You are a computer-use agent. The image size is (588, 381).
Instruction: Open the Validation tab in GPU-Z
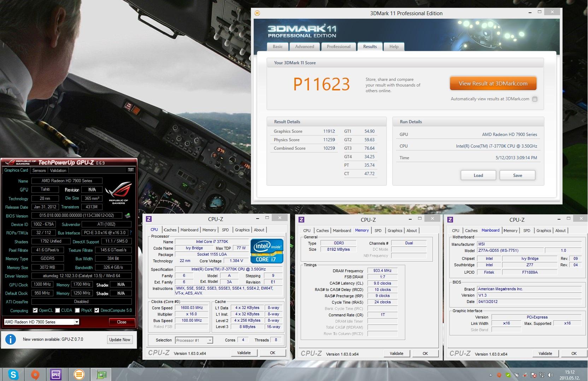pyautogui.click(x=58, y=171)
